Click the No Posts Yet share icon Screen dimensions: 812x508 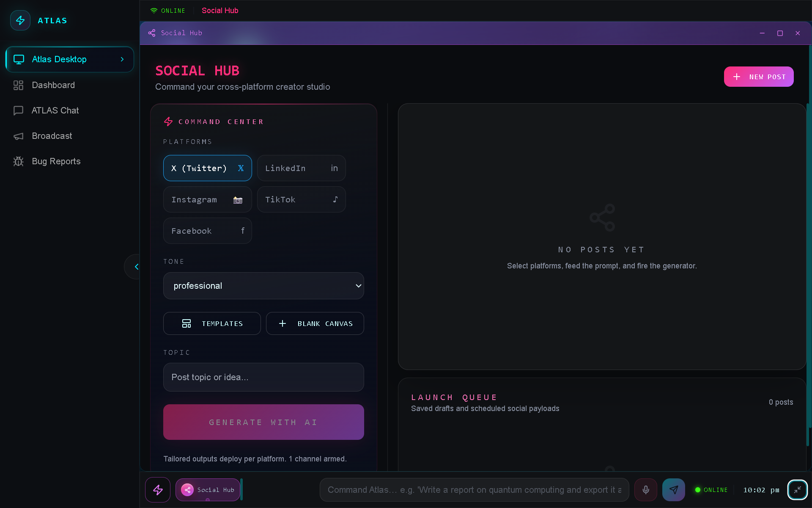click(x=602, y=218)
